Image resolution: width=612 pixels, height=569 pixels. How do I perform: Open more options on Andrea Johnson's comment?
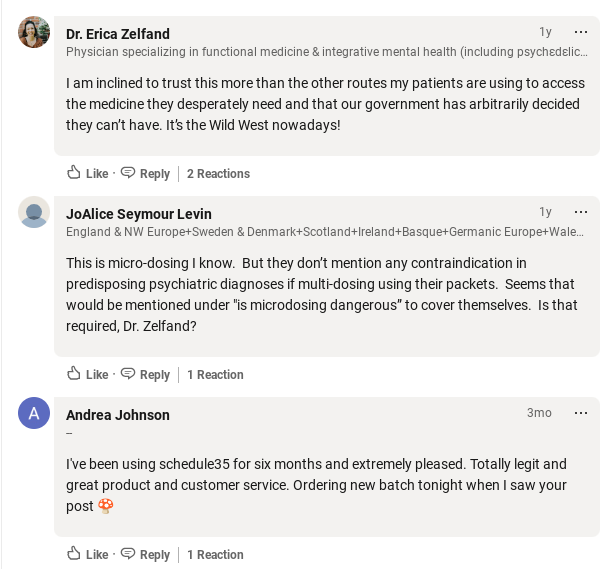pyautogui.click(x=581, y=413)
